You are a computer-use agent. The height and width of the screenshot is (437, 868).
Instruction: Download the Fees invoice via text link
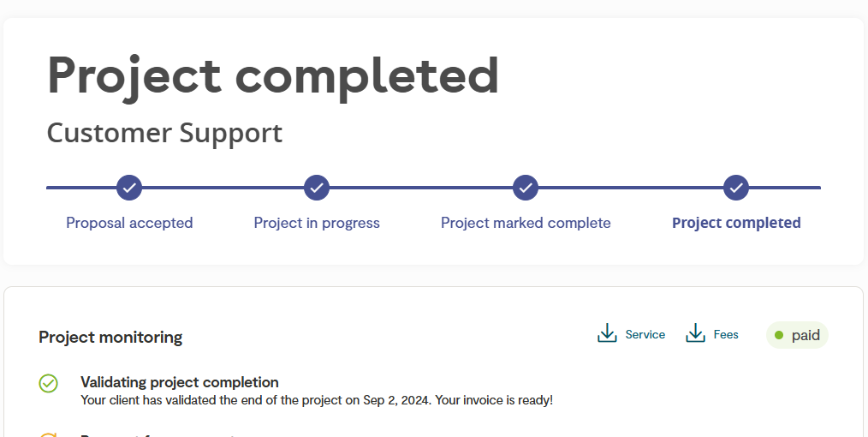[726, 334]
